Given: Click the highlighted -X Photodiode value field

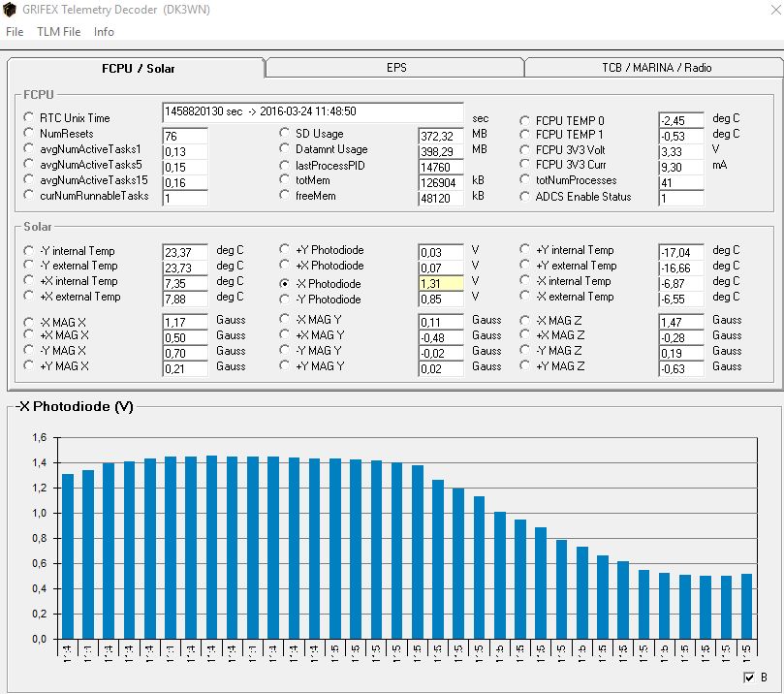Looking at the screenshot, I should point(441,283).
